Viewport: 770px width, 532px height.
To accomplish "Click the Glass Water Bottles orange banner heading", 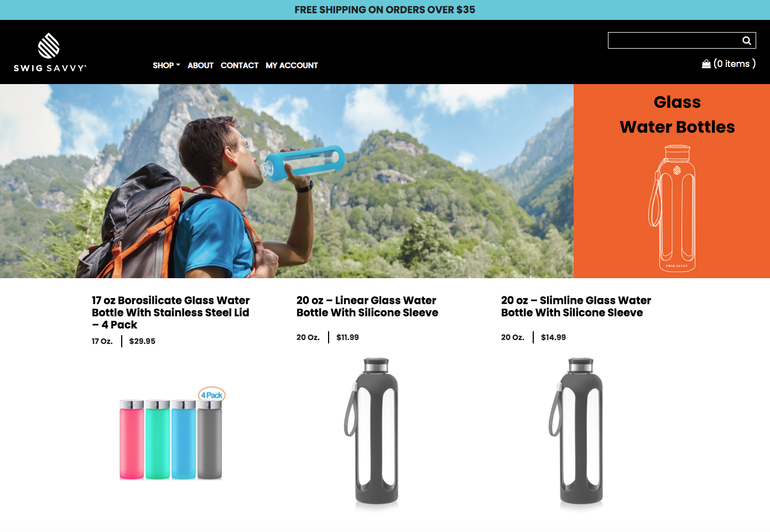I will click(677, 114).
